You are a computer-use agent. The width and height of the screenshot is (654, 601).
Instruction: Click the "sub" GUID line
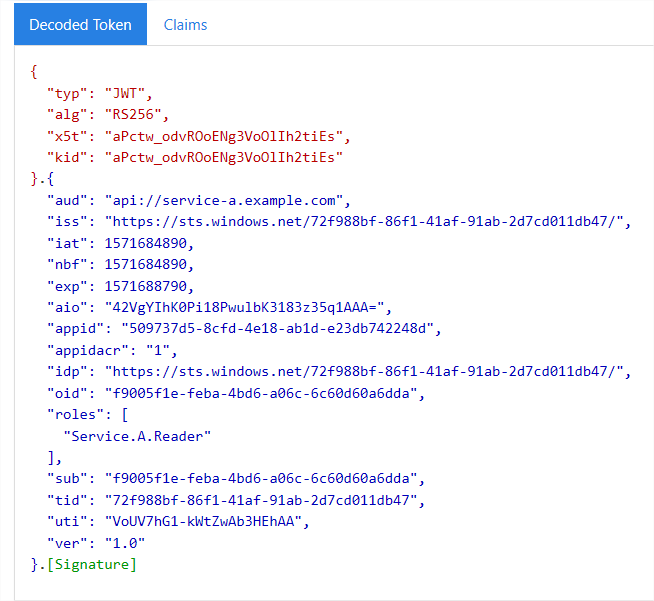(x=236, y=478)
